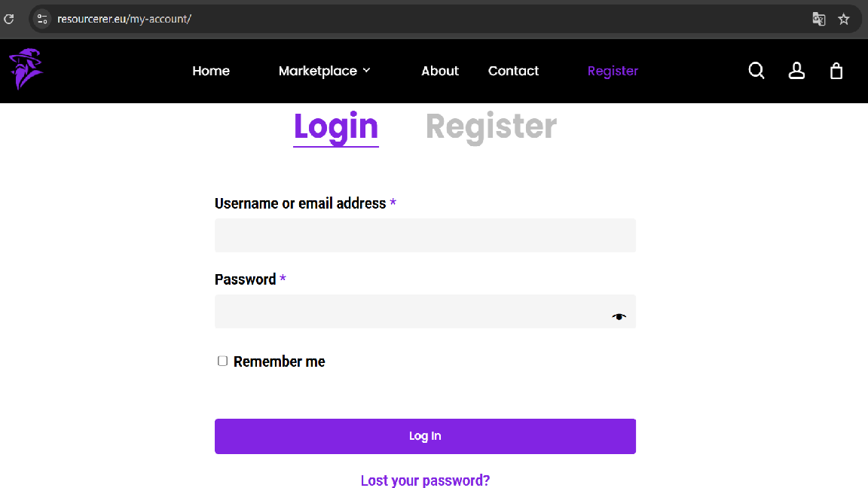This screenshot has height=488, width=868.
Task: Click the purple Log In button
Action: pyautogui.click(x=425, y=436)
